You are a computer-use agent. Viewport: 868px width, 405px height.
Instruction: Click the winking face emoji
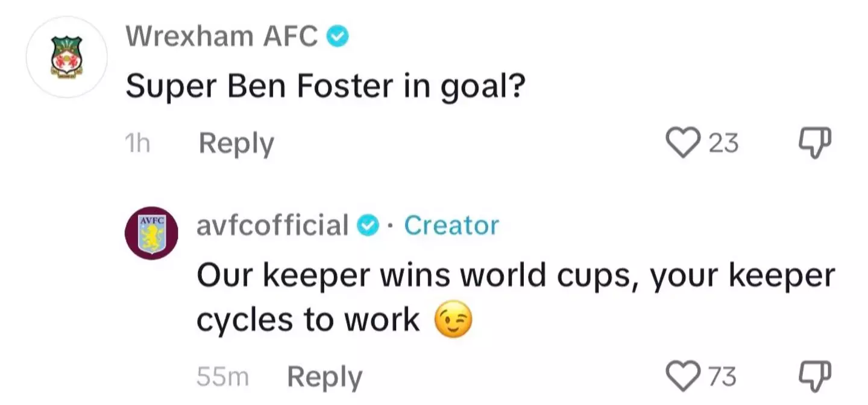click(453, 321)
